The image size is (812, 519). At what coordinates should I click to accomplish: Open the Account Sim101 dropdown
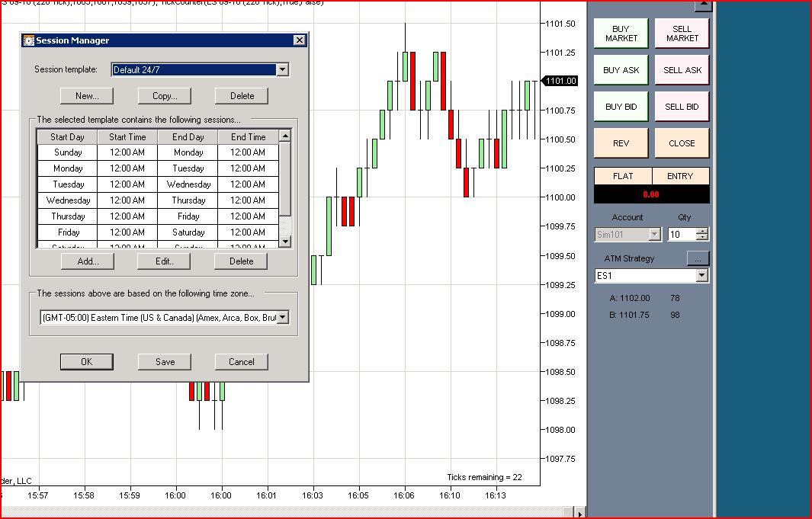(655, 235)
